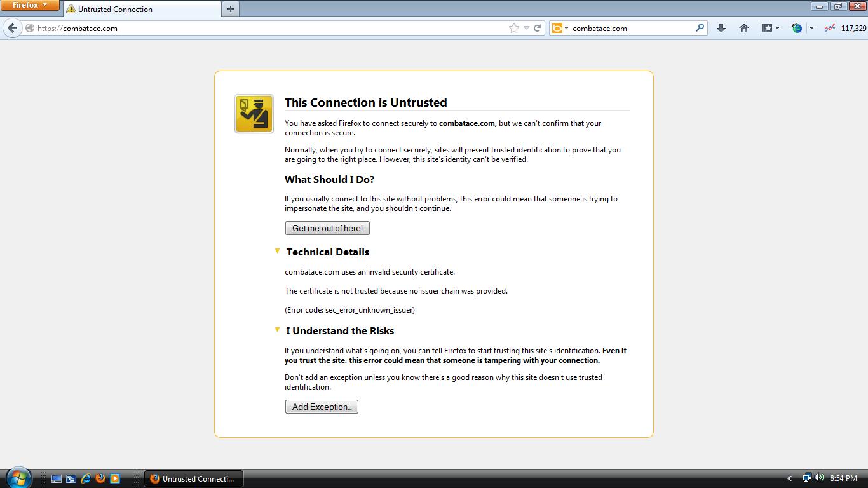This screenshot has width=868, height=488.
Task: Click the untrusted connection warning officer icon
Action: click(x=254, y=114)
